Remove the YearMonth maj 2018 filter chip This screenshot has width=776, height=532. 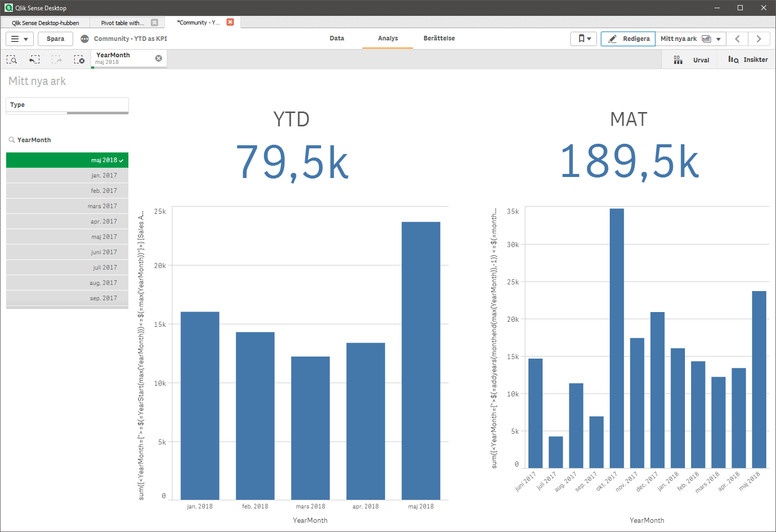159,58
